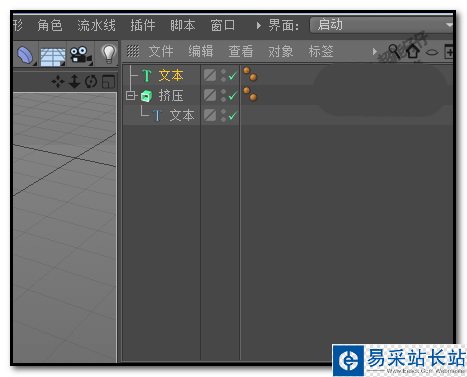Add a light with the bulb icon

tap(108, 54)
